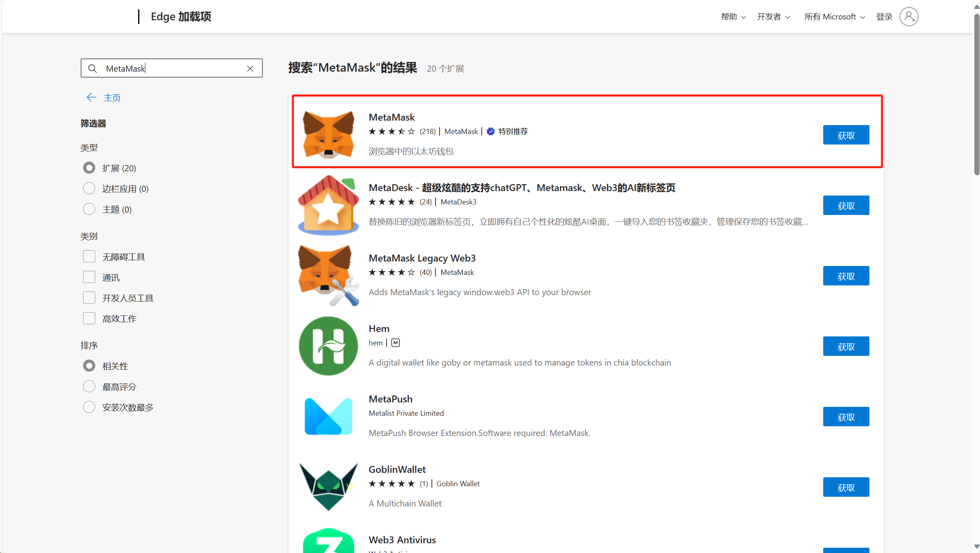Viewport: 980px width, 553px height.
Task: Click the MetaMask fox extension icon
Action: click(328, 134)
